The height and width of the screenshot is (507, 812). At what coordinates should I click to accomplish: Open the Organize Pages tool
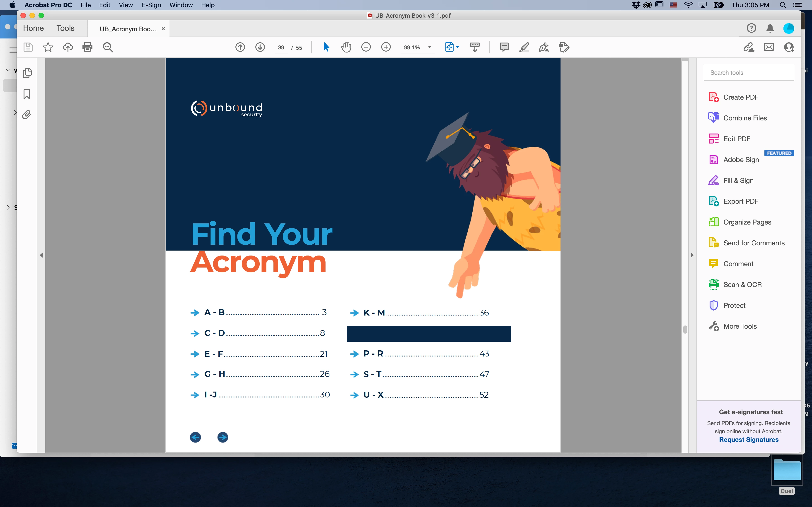coord(747,222)
